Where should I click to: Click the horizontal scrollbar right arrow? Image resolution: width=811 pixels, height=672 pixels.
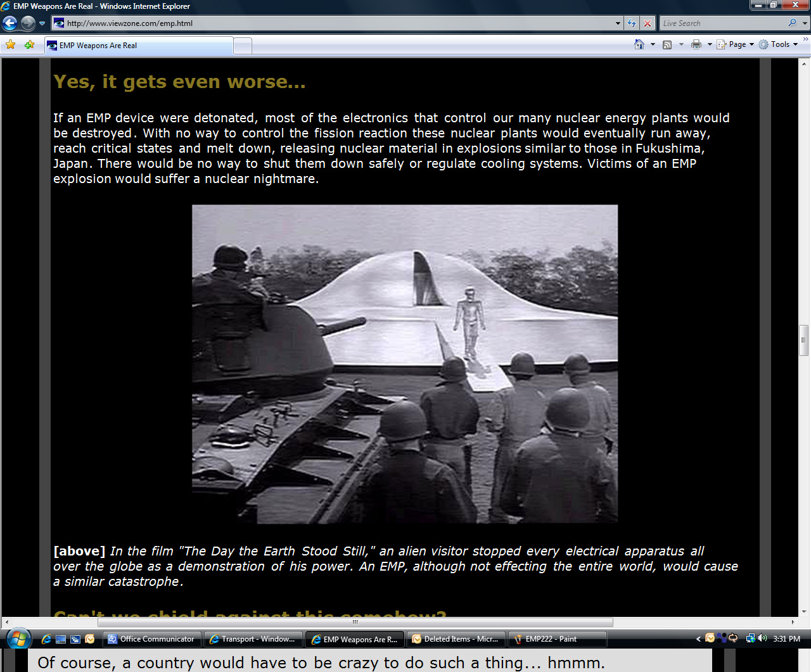(793, 622)
